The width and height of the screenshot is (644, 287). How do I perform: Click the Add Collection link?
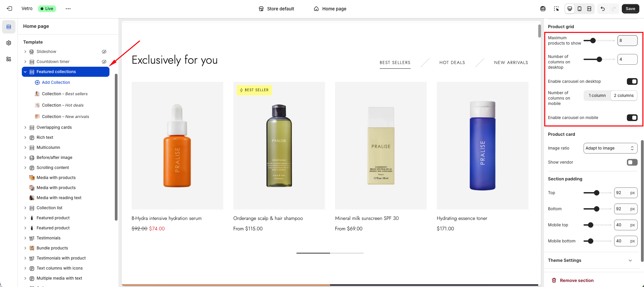tap(56, 82)
